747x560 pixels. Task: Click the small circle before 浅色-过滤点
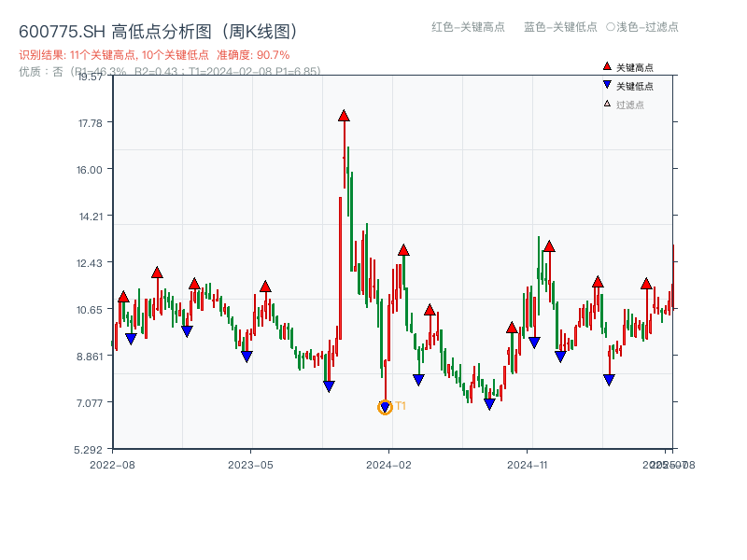611,27
